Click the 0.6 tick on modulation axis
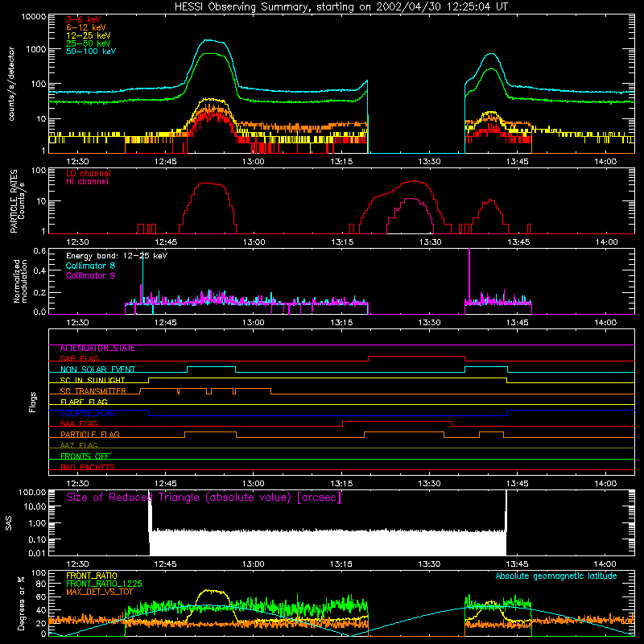644x644 pixels. [39, 250]
